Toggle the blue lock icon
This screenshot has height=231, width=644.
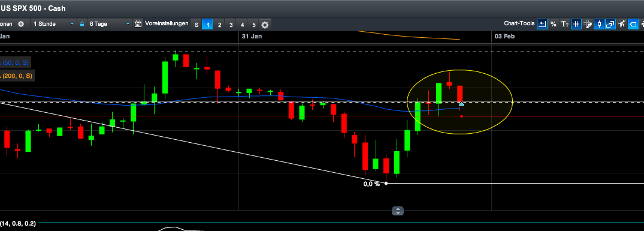pos(81,24)
